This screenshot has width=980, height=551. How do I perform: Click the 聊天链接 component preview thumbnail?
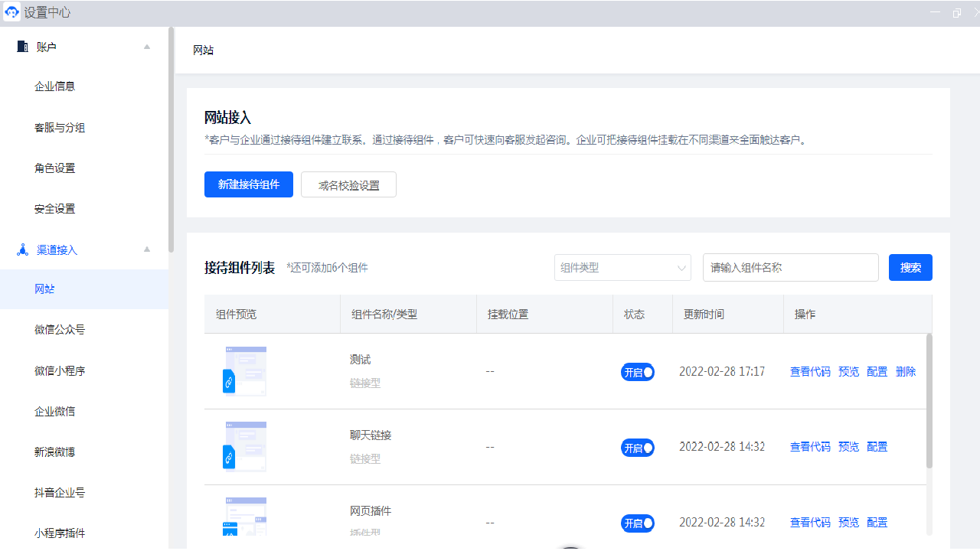click(245, 446)
